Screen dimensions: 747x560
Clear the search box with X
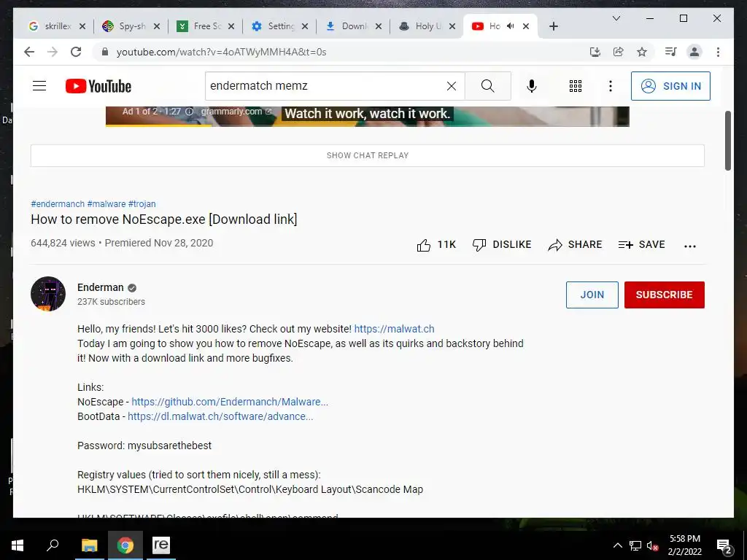tap(451, 86)
